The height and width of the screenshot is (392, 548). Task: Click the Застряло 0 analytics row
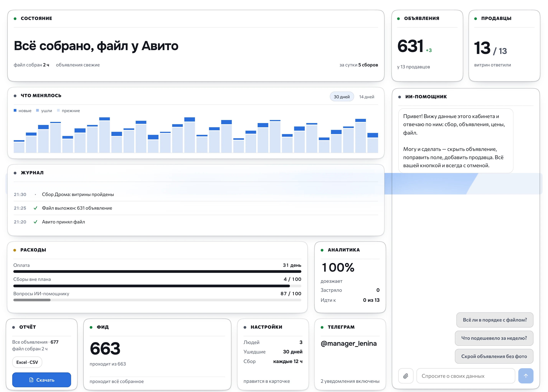(x=350, y=290)
